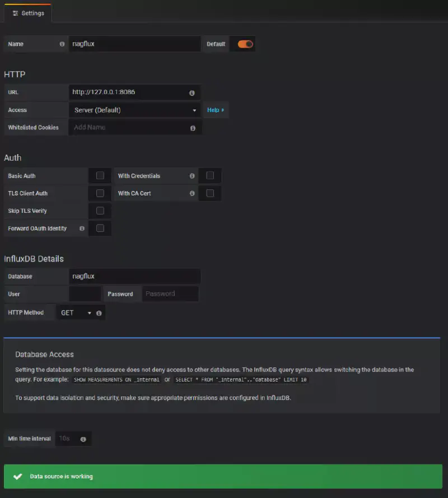Click inside the Database name field
Screen dimensions: 448x498
[134, 276]
